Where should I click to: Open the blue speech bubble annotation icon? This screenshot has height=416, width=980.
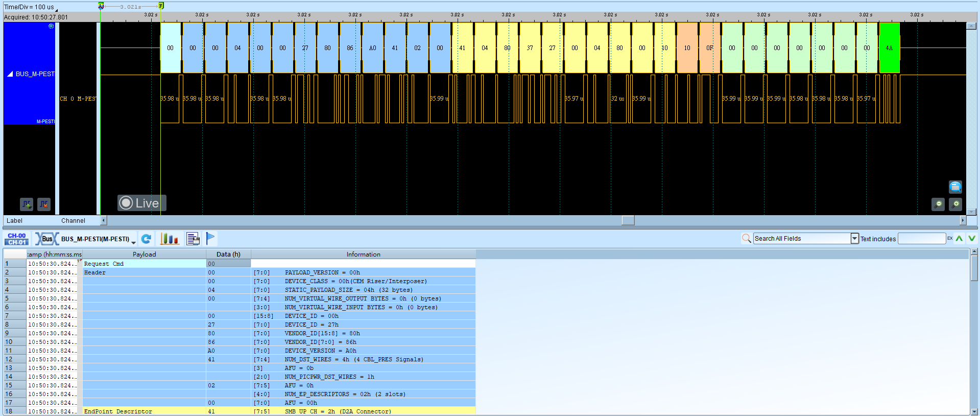955,187
